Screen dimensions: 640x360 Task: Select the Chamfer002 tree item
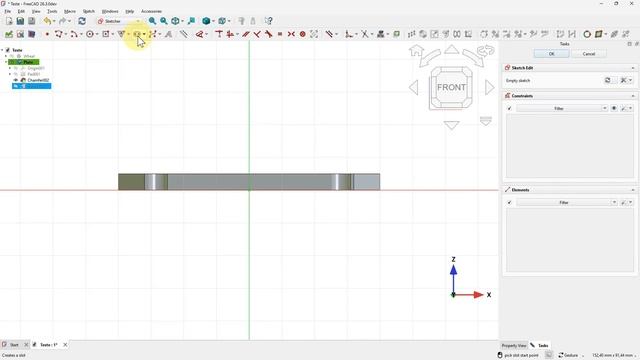(x=38, y=80)
